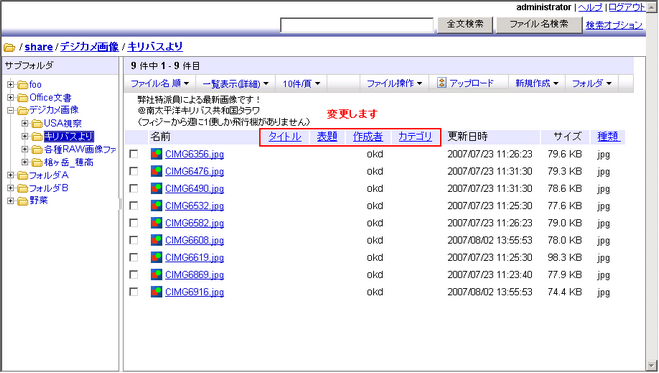Click the ファイル名検索 button
Viewport: 659px width, 373px height.
pos(539,24)
